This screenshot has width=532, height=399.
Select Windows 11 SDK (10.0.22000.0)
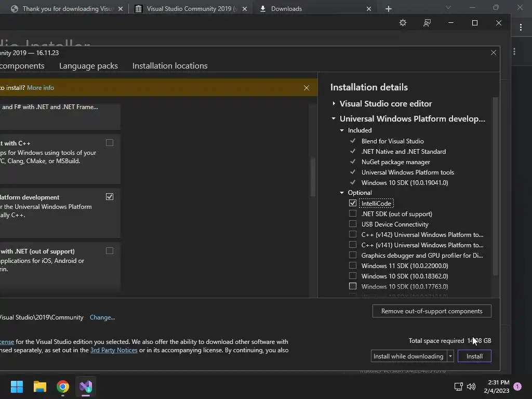[353, 265]
